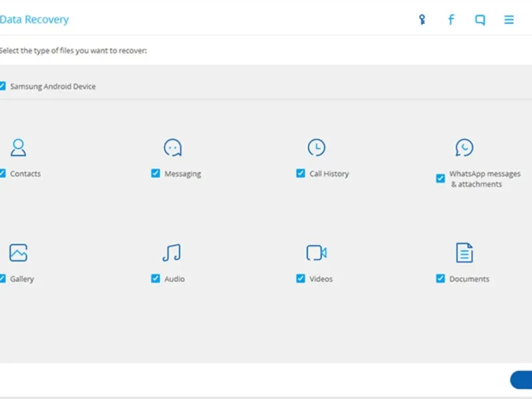Viewport: 532px width, 399px height.
Task: Uncheck the Samsung Android Device checkbox
Action: 2,86
